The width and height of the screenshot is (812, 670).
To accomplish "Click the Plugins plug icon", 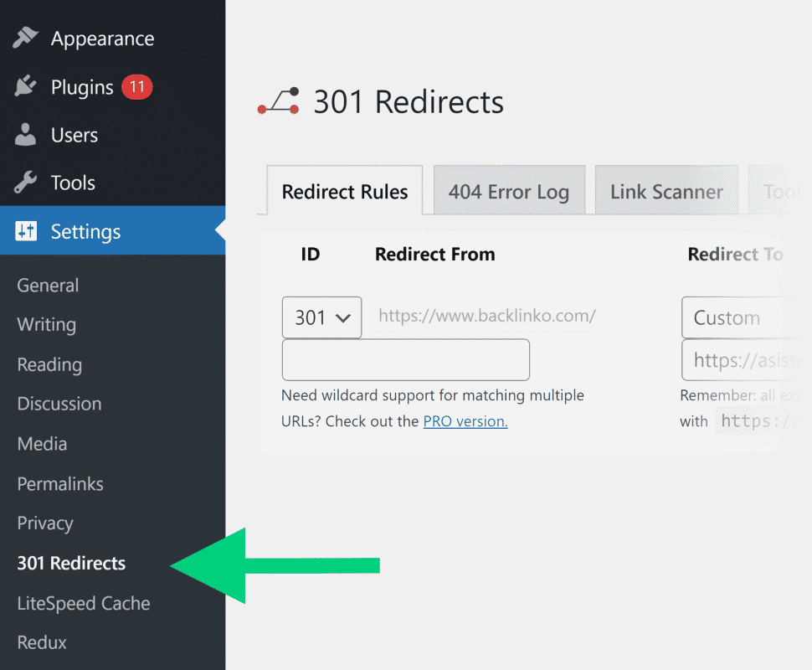I will (x=26, y=87).
